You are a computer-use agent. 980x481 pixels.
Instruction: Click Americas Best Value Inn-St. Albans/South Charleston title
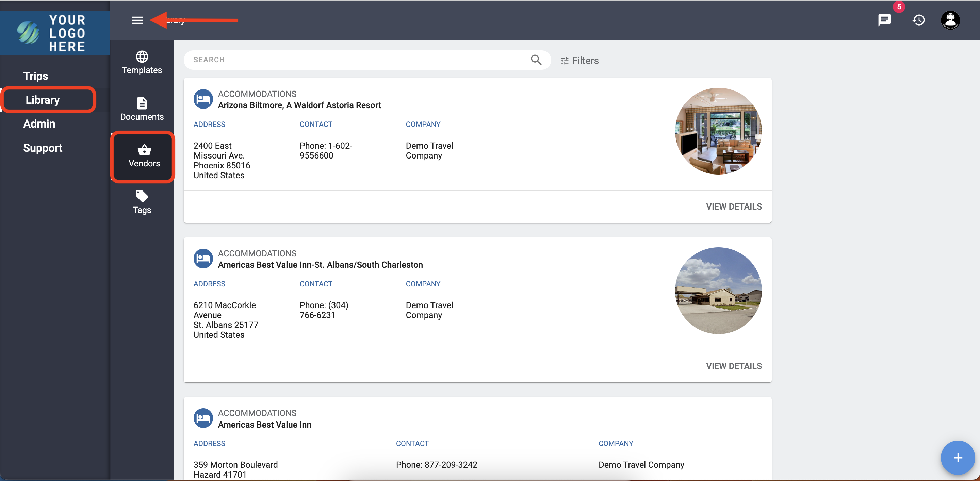[320, 265]
